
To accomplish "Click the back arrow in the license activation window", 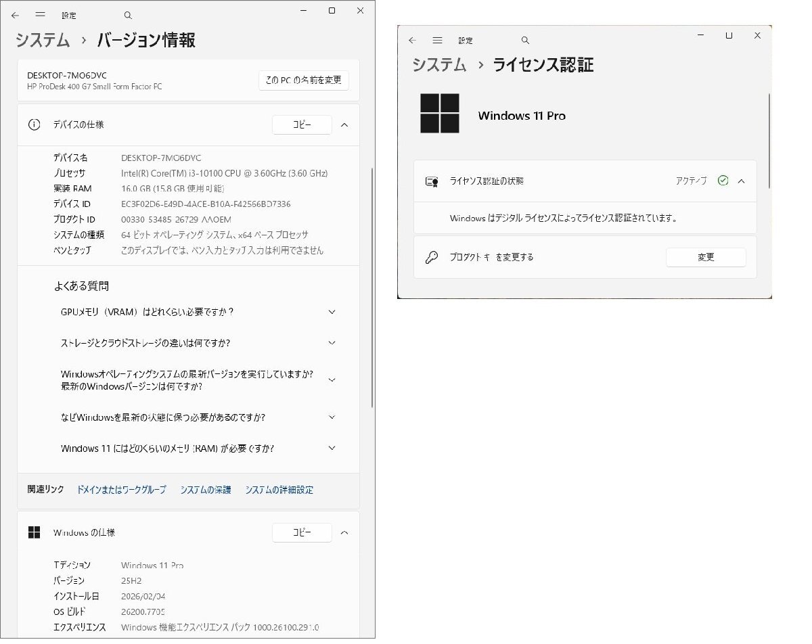I will [x=412, y=40].
